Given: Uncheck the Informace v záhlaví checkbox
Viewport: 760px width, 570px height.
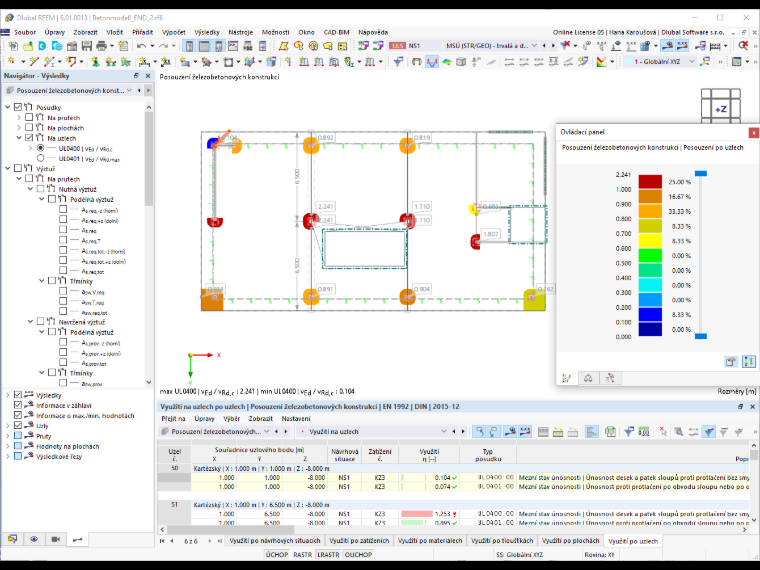Looking at the screenshot, I should click(x=18, y=405).
